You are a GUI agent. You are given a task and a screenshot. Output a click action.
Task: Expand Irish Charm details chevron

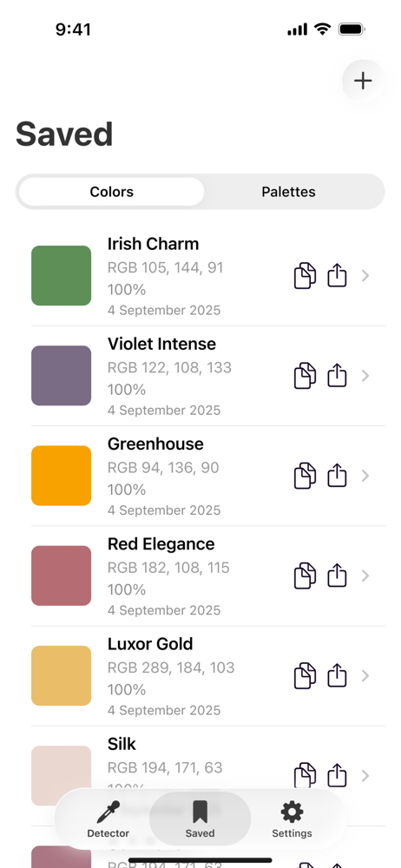coord(365,276)
